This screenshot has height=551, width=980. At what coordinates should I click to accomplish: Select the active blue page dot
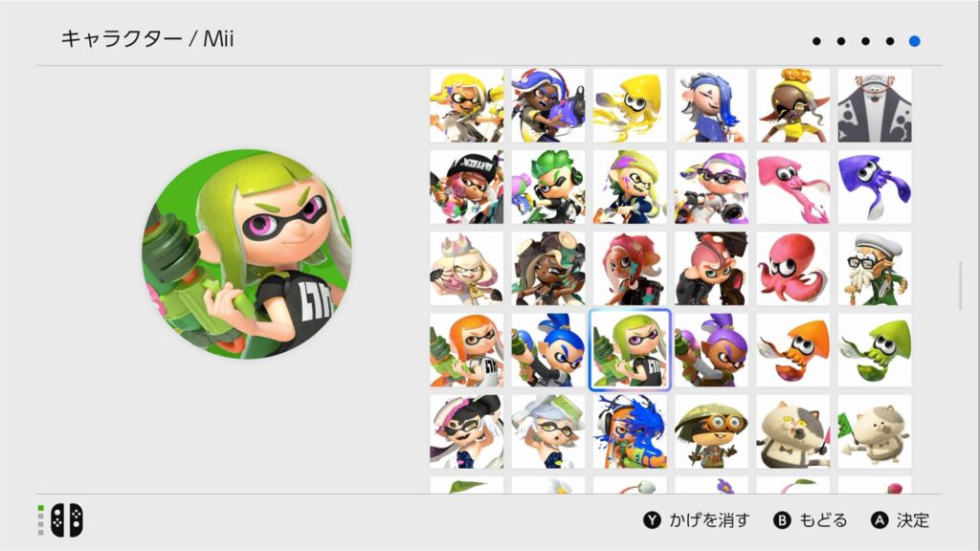914,41
